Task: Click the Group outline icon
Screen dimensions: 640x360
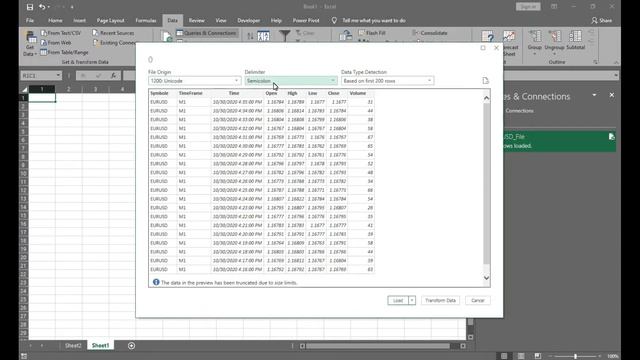Action: 535,37
